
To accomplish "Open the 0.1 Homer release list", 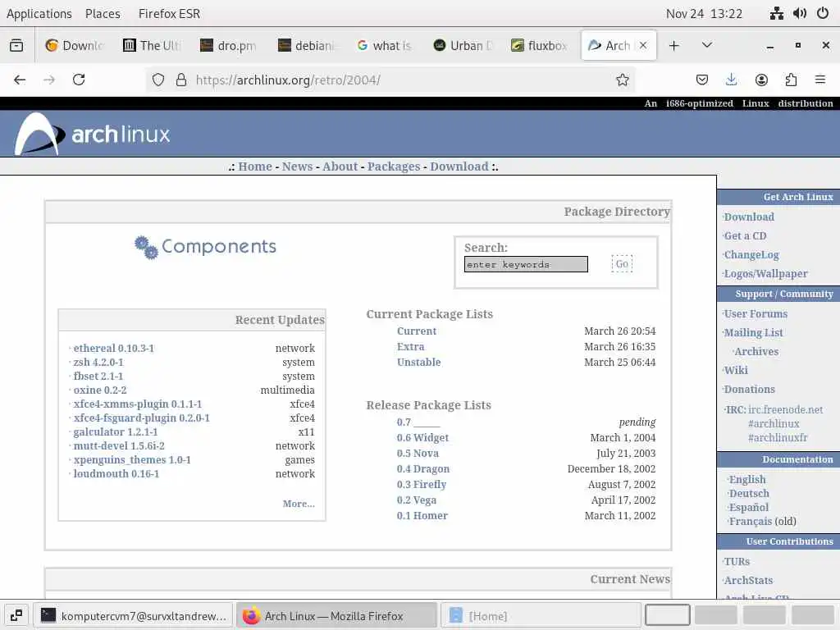I will pos(422,515).
